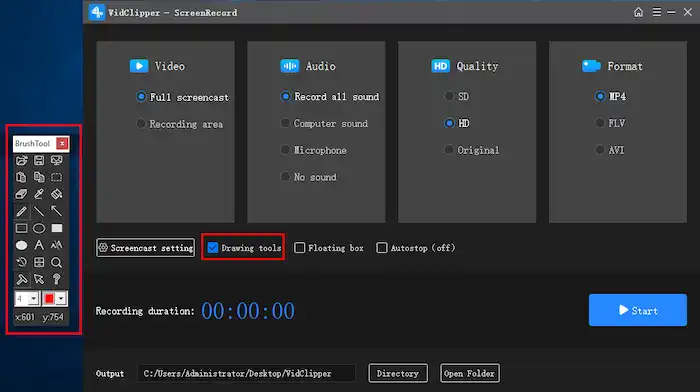
Task: Enable the Floating box checkbox
Action: point(300,247)
